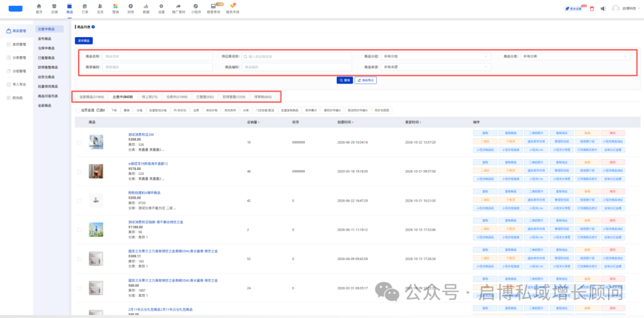Open the 小程序 mini-program icon
644x318 pixels.
(x=196, y=6)
